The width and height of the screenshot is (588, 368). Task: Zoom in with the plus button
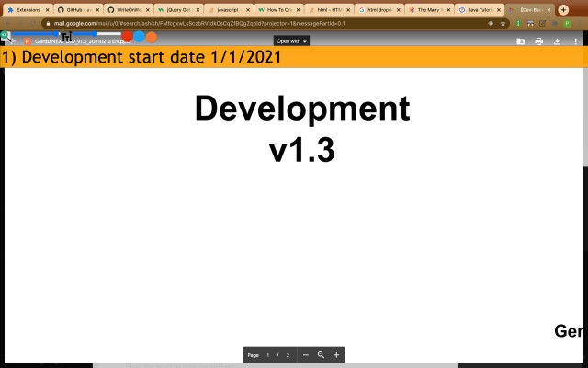click(336, 355)
